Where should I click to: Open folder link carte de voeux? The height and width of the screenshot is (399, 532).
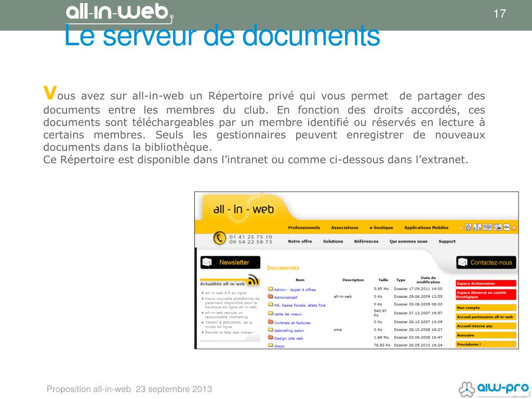[288, 314]
